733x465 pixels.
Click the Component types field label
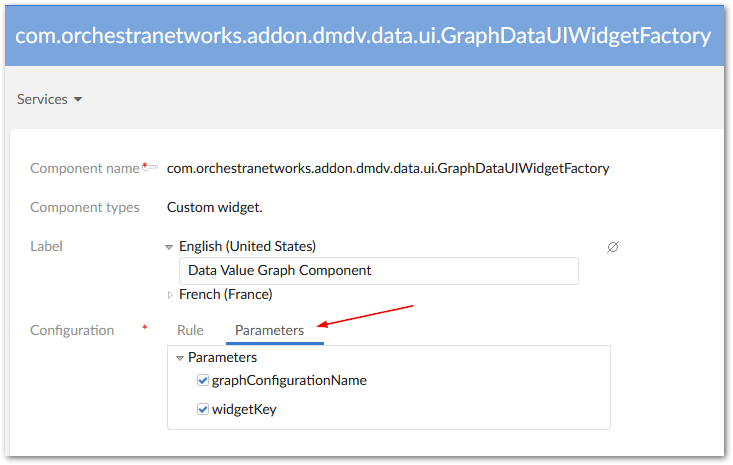tap(85, 207)
